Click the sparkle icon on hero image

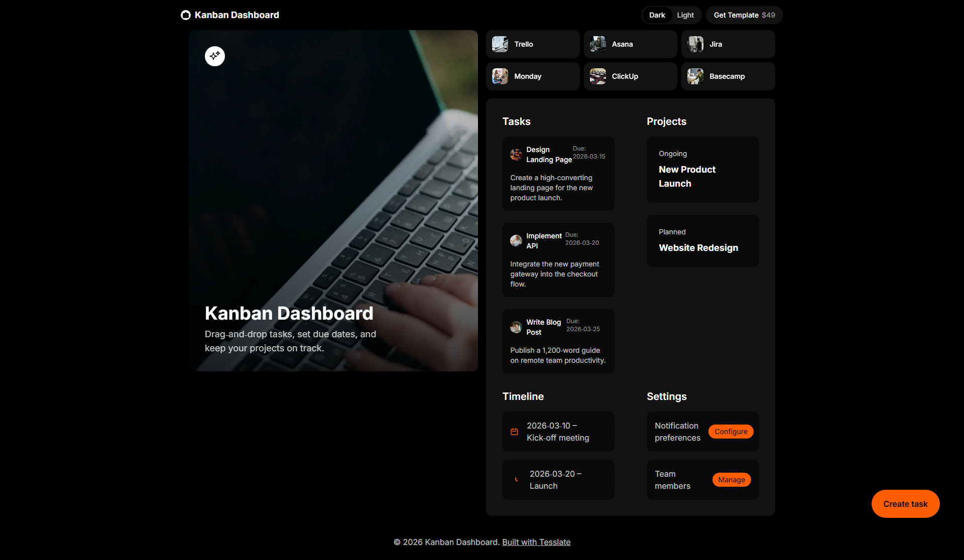pos(215,56)
